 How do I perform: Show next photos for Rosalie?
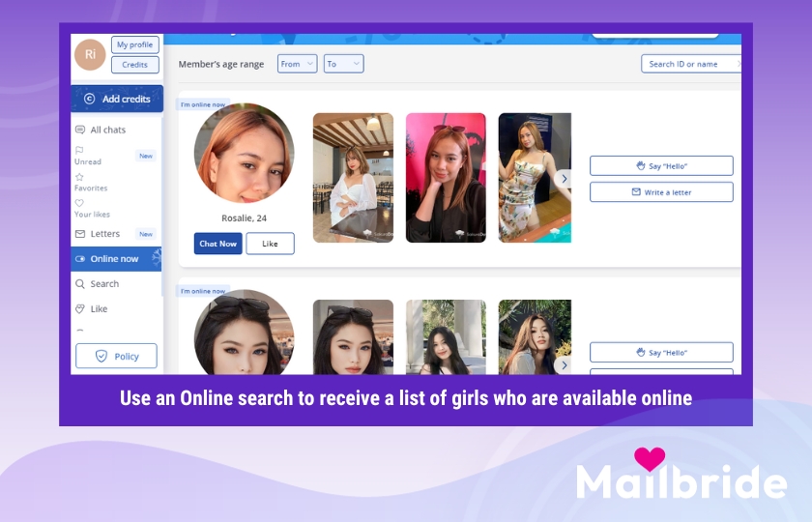point(564,179)
